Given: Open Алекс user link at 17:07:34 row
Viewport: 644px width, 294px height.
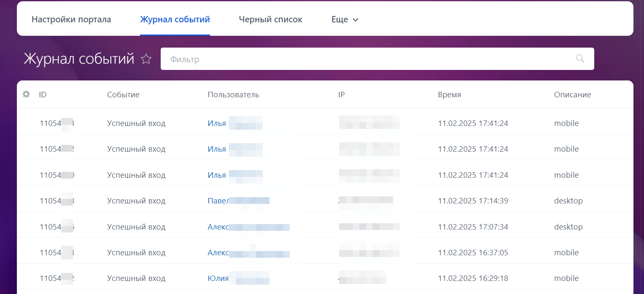Looking at the screenshot, I should [x=218, y=227].
